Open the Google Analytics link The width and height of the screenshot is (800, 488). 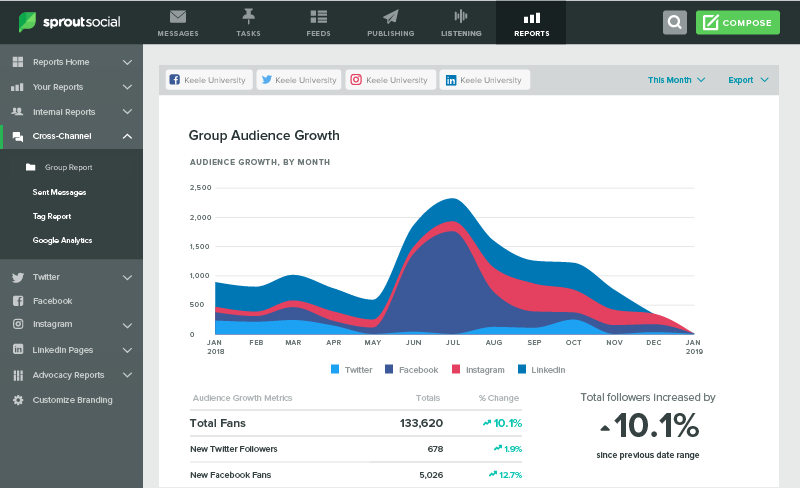pyautogui.click(x=62, y=240)
